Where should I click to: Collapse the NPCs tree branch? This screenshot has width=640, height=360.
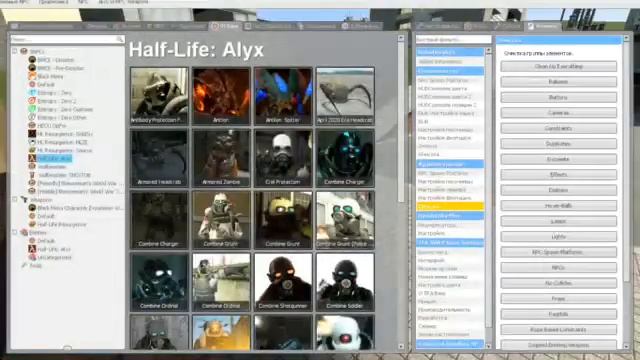(x=15, y=51)
